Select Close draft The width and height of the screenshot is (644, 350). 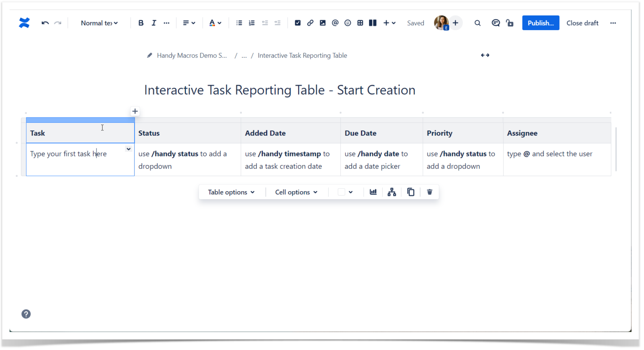tap(582, 23)
